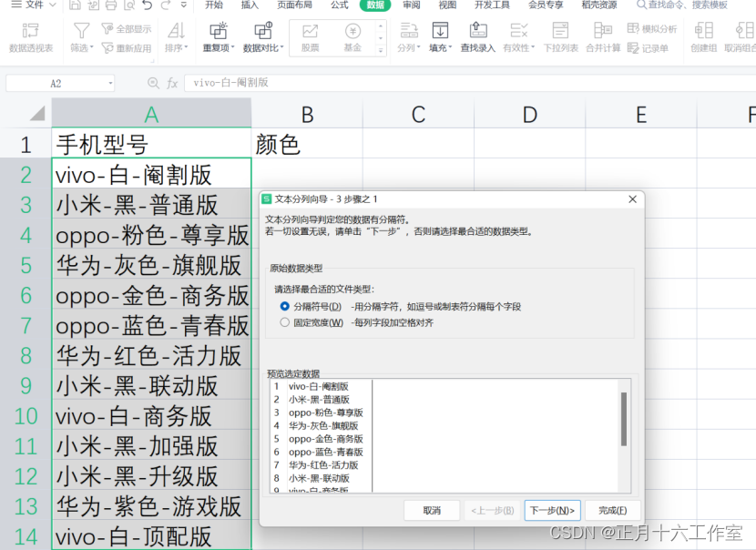Click cell A1 手机型号
Image resolution: width=756 pixels, height=550 pixels.
point(151,144)
